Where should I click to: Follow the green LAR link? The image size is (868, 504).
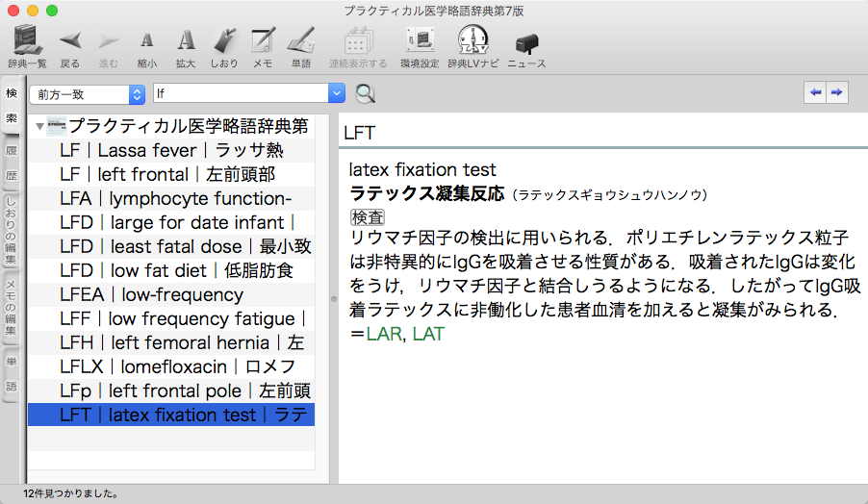[x=382, y=334]
